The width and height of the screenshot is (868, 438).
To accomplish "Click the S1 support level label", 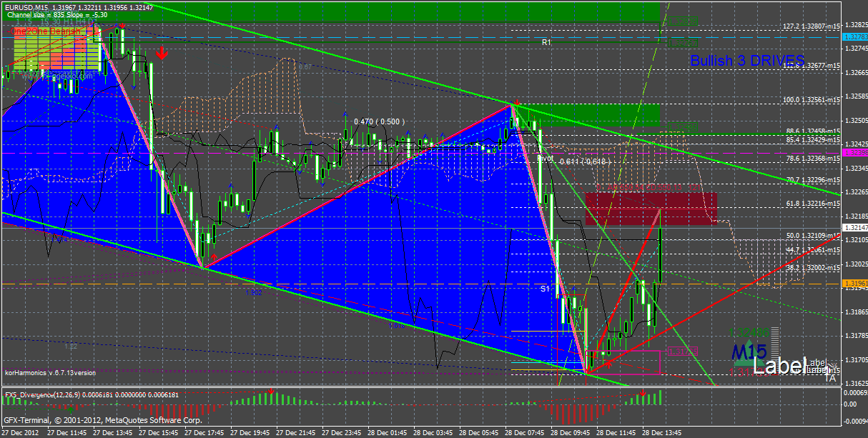I will click(x=545, y=289).
